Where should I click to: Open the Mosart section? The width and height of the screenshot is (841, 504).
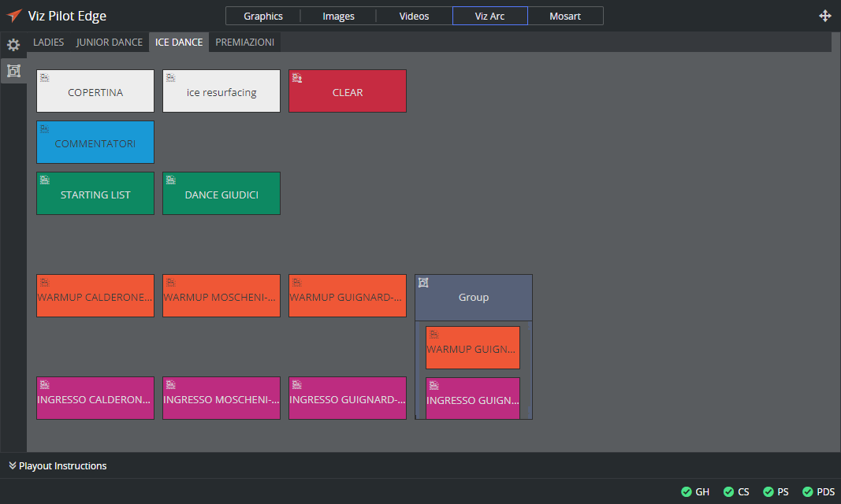[565, 16]
